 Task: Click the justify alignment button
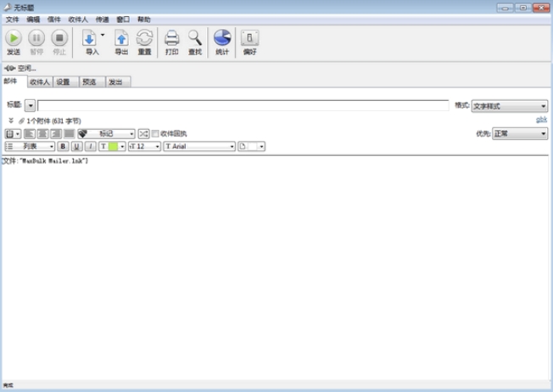coord(69,134)
